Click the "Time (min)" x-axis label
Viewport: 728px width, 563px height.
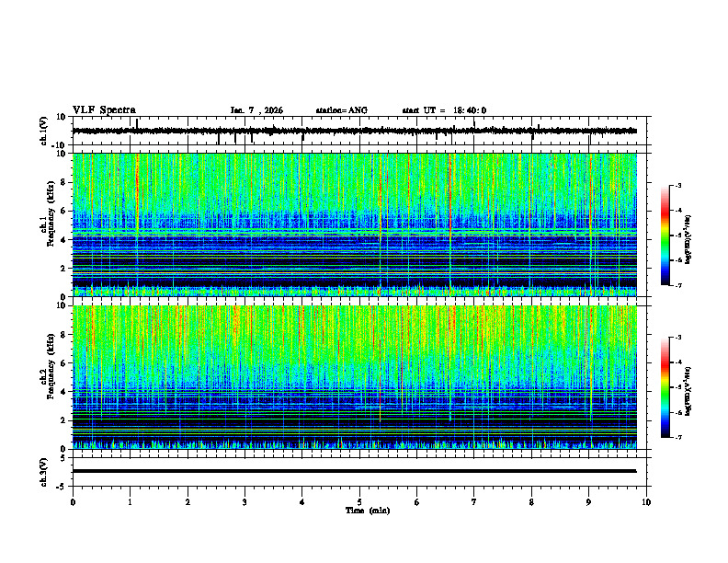coord(368,511)
